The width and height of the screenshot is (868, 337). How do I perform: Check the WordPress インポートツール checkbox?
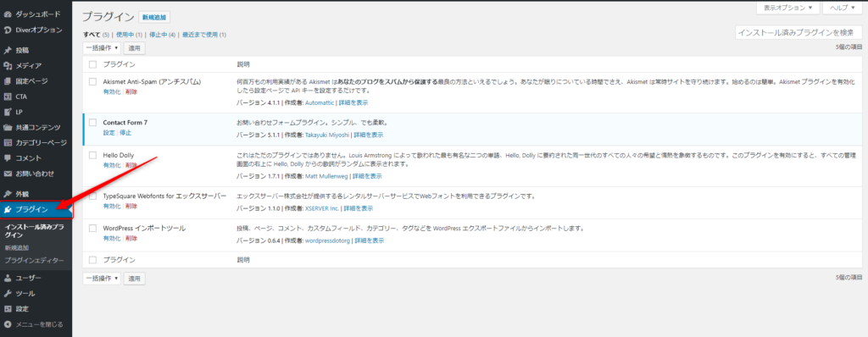coord(92,228)
